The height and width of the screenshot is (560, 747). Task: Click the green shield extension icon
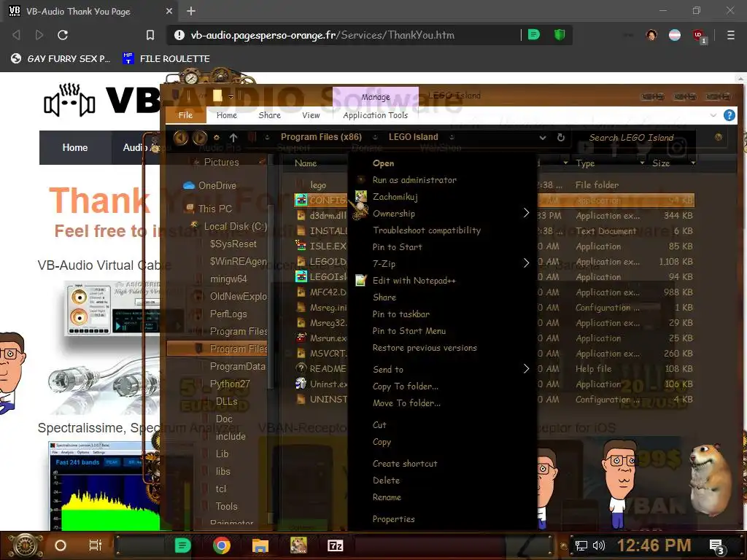pyautogui.click(x=560, y=34)
